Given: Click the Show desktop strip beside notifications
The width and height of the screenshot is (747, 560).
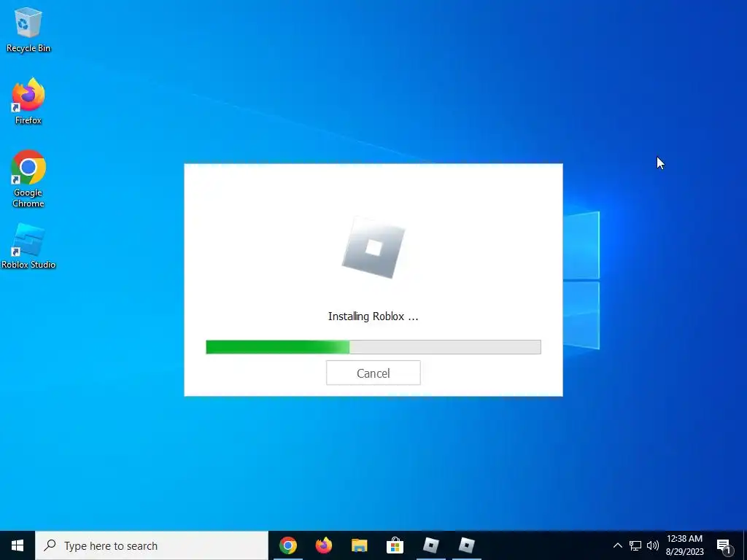Looking at the screenshot, I should pyautogui.click(x=745, y=545).
